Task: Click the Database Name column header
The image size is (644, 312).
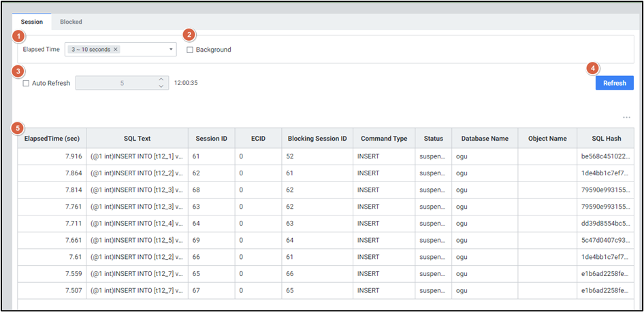Action: [x=485, y=139]
